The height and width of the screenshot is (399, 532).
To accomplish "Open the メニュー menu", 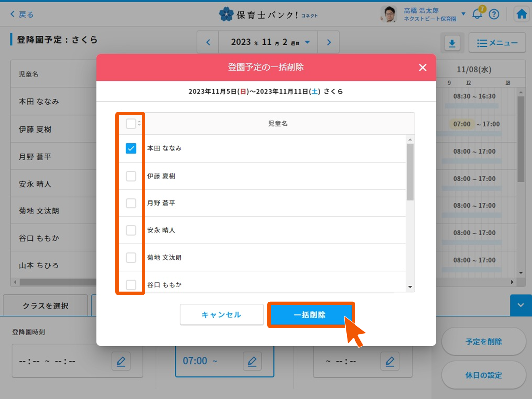I will tap(497, 43).
